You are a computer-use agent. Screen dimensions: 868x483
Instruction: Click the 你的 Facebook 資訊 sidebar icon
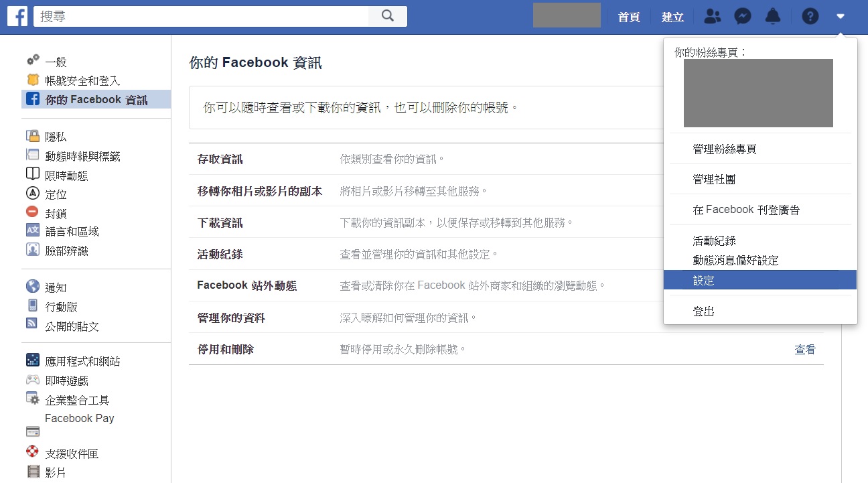pyautogui.click(x=32, y=99)
